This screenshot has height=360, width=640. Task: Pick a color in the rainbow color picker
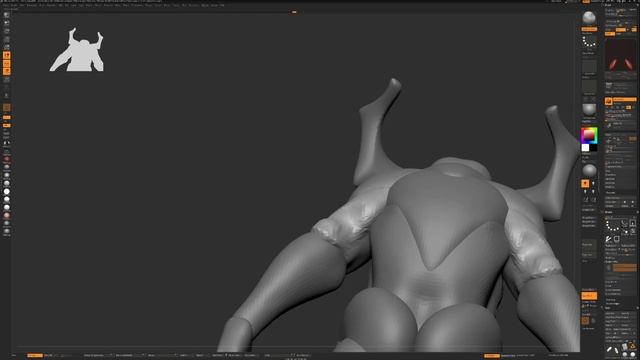[x=589, y=135]
